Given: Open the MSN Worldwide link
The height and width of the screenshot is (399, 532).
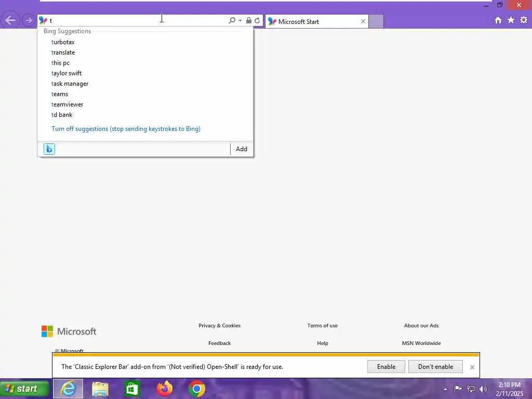Looking at the screenshot, I should (421, 343).
